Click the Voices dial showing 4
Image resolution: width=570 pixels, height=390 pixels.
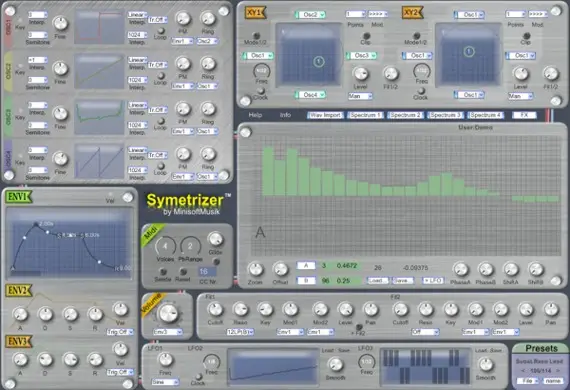tap(165, 246)
